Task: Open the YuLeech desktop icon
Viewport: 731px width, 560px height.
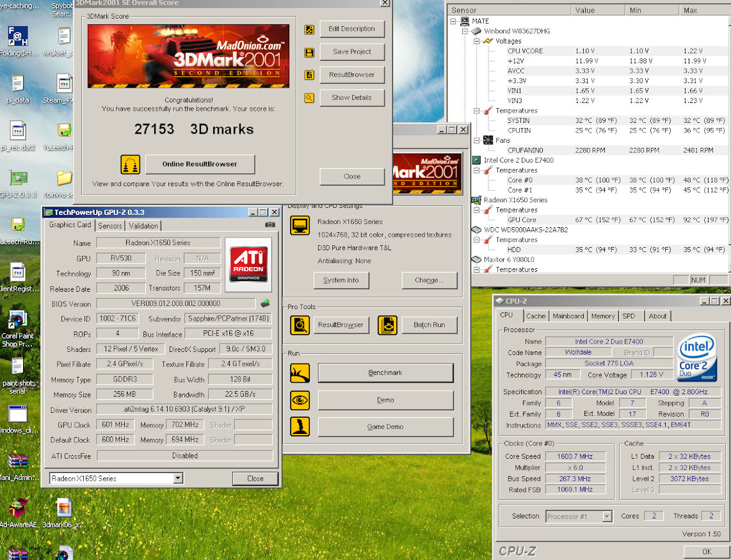Action: click(x=64, y=131)
